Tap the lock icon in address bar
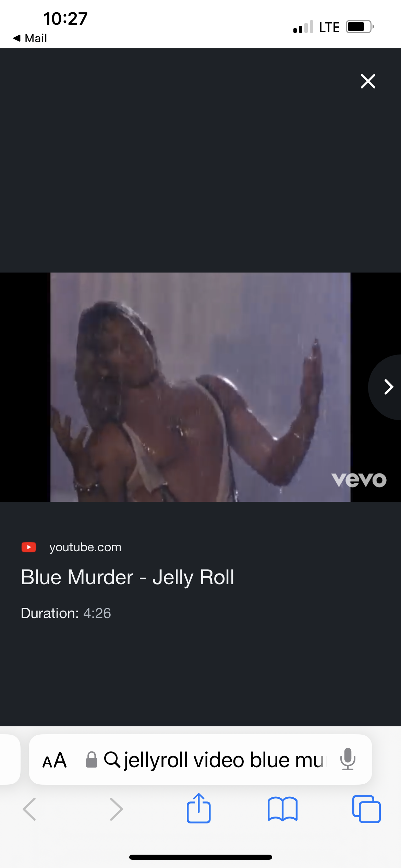401x868 pixels. pos(92,760)
